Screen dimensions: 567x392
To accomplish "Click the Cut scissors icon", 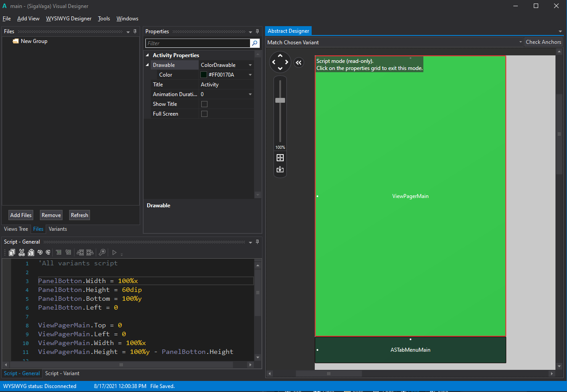I will coord(22,252).
